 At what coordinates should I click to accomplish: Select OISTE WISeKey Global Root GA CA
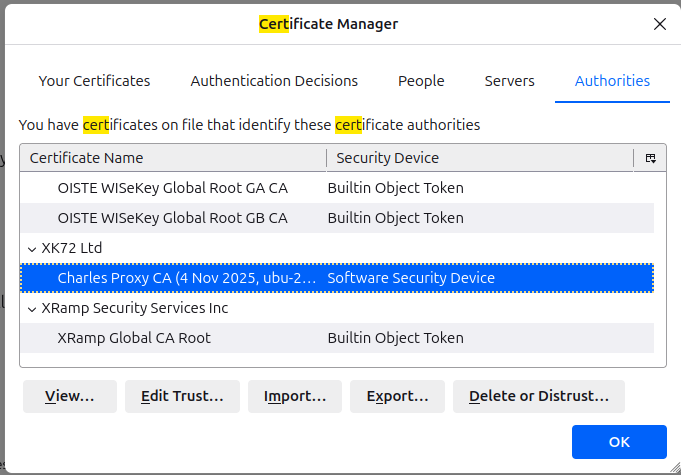click(172, 188)
